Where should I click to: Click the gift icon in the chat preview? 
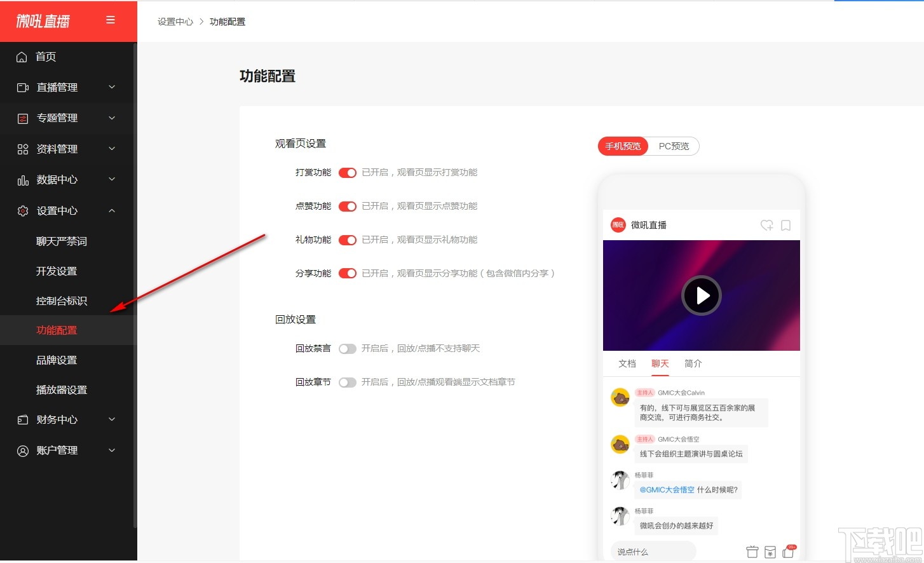tap(752, 552)
